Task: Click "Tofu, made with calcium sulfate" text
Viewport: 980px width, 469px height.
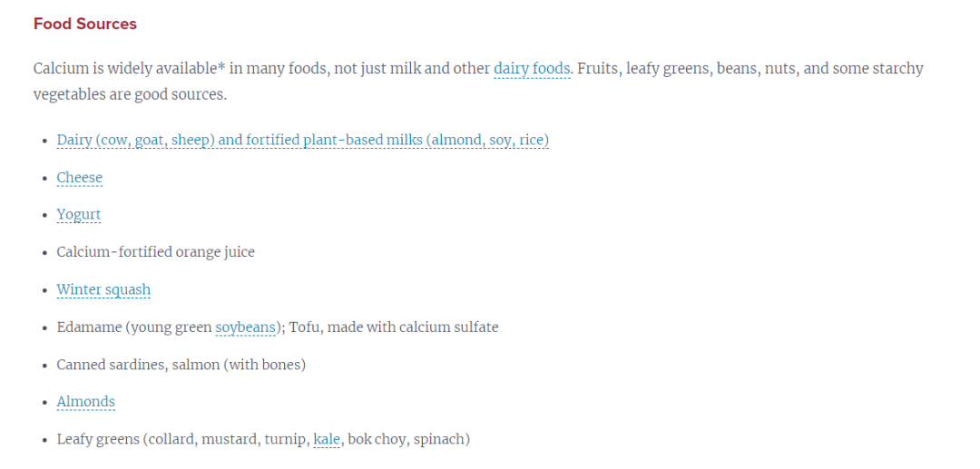Action: [394, 327]
